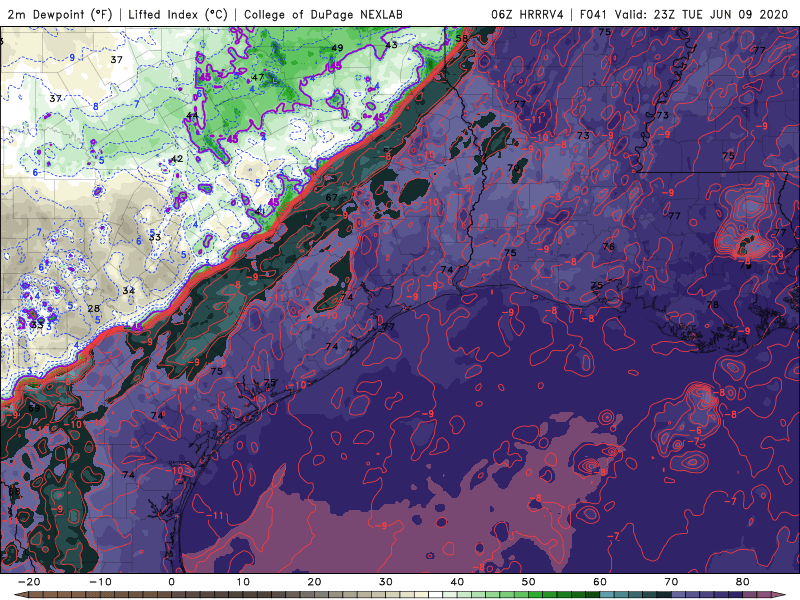The width and height of the screenshot is (800, 600).
Task: Click the '49' dewpoint station value
Action: [x=337, y=48]
